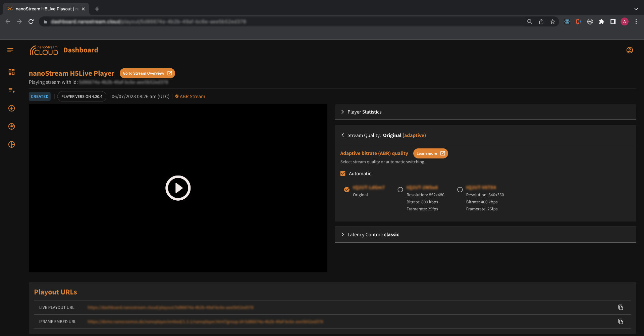Click Go to Stream Overview button
The width and height of the screenshot is (644, 336).
pyautogui.click(x=147, y=73)
